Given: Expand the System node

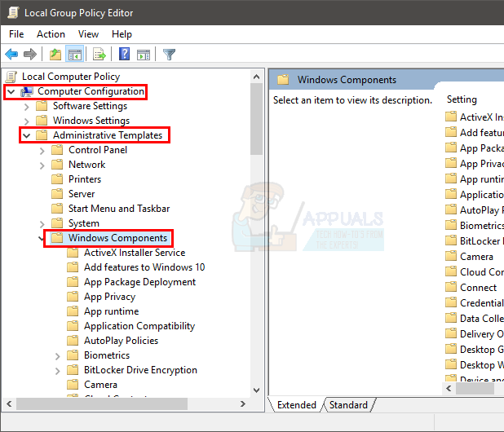Looking at the screenshot, I should 42,223.
